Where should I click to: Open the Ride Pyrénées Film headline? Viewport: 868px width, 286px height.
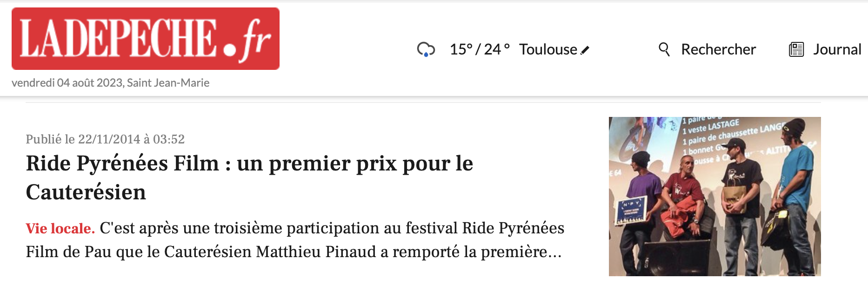click(249, 163)
